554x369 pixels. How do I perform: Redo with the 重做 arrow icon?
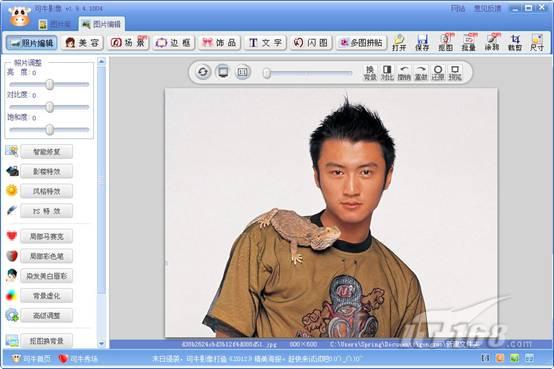click(x=421, y=72)
